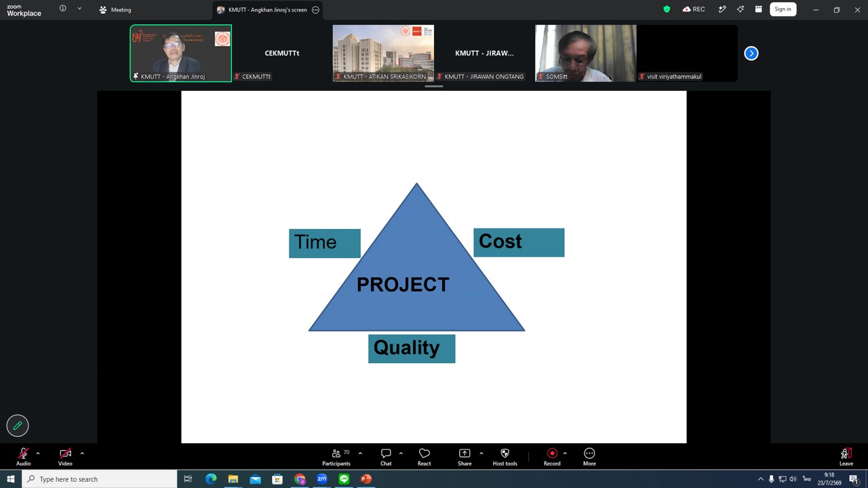Expand the arrow next to Participants
The image size is (868, 488).
[x=360, y=453]
